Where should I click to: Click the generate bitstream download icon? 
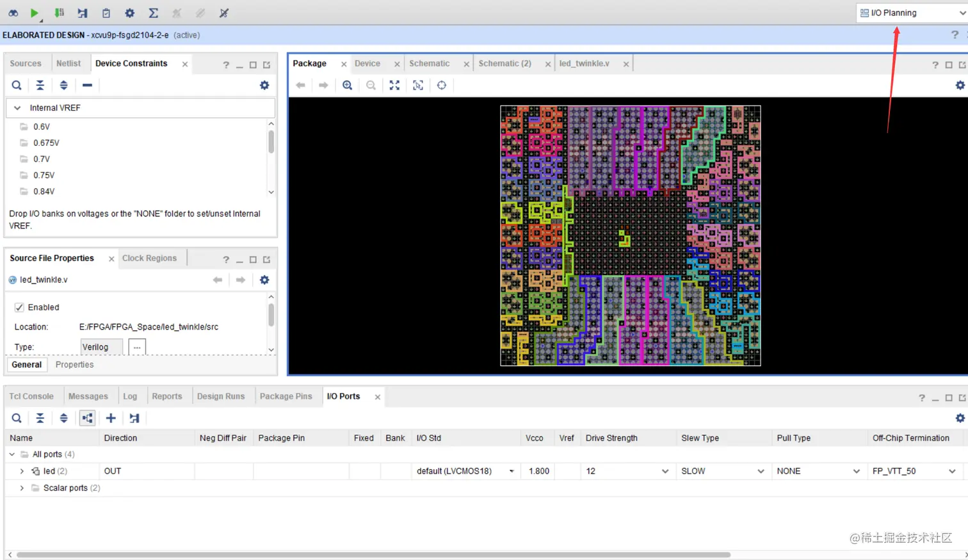[59, 13]
